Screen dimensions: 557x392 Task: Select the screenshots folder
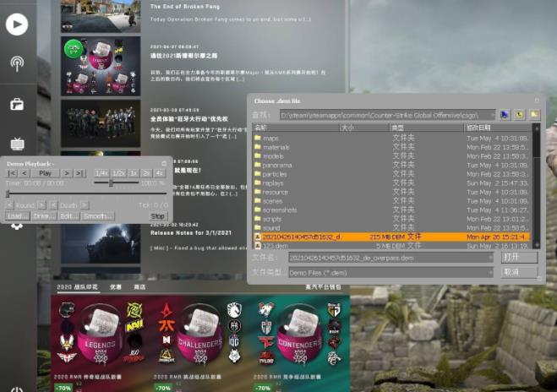[x=392, y=210]
